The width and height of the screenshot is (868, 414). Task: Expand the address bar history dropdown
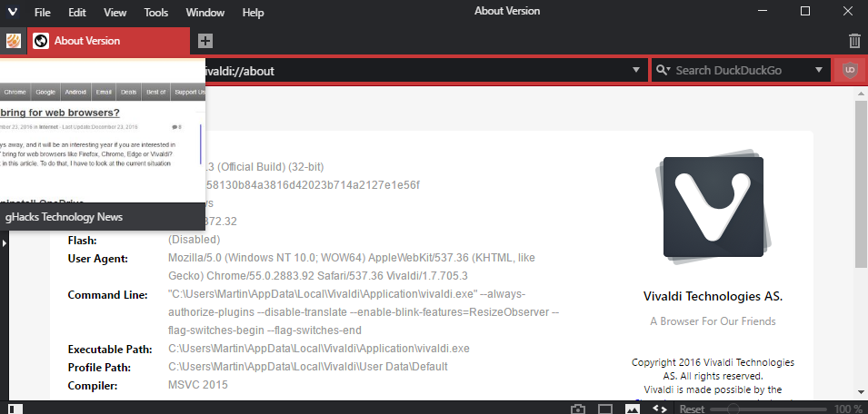pyautogui.click(x=636, y=70)
